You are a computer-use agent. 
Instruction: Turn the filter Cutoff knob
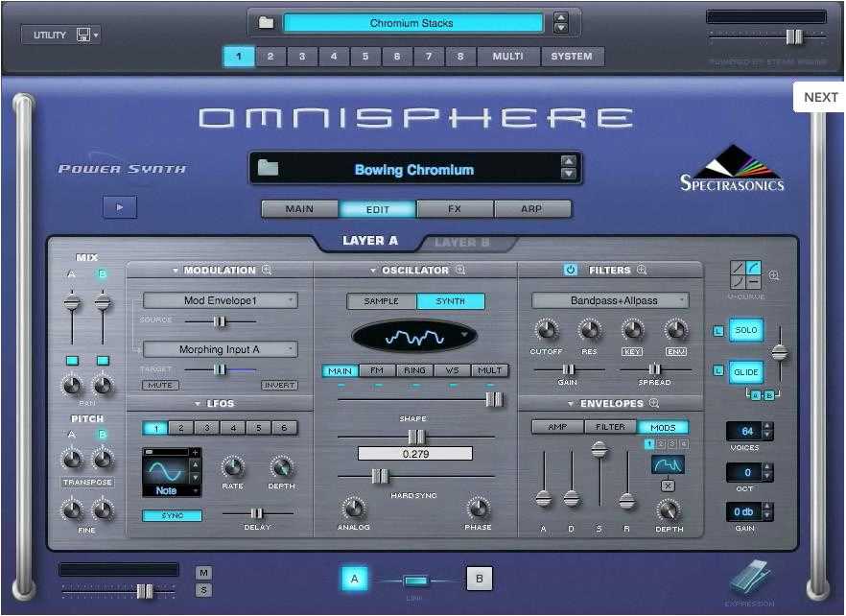click(x=546, y=329)
